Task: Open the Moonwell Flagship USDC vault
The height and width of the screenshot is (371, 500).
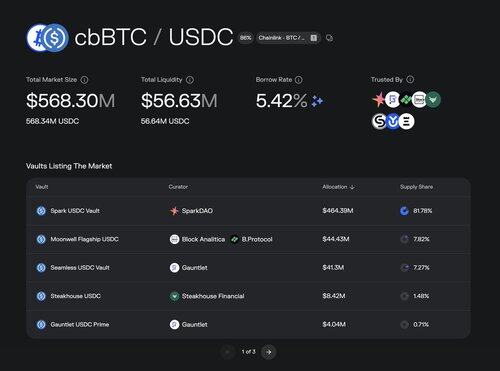Action: 84,239
